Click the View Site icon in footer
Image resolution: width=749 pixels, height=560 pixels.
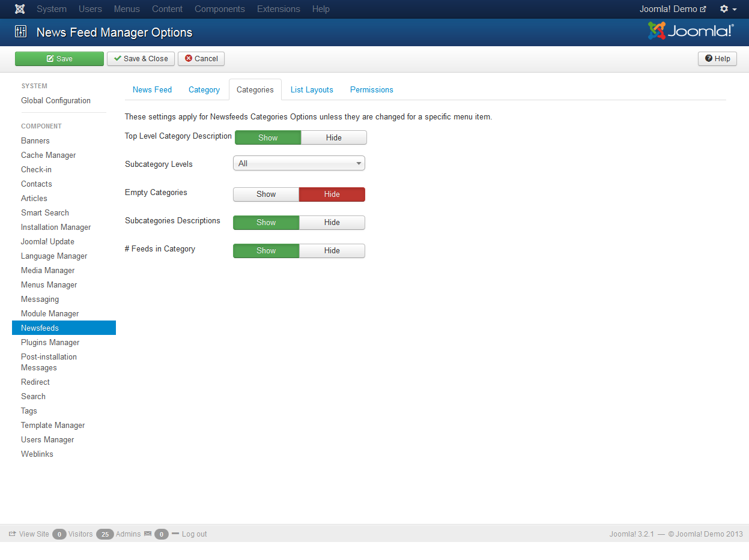click(x=12, y=534)
